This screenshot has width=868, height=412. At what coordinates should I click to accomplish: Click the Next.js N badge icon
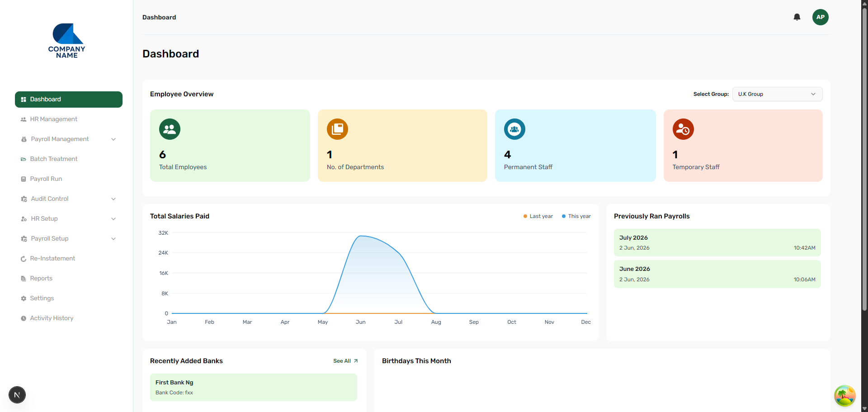tap(17, 395)
